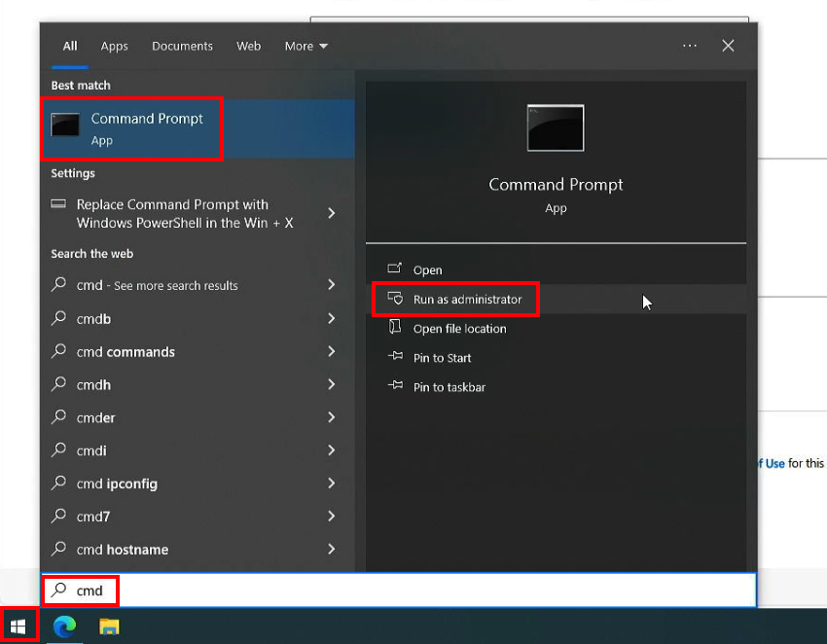The image size is (827, 644).
Task: Click the keyboard icon beside Replace Command Prompt
Action: point(58,204)
